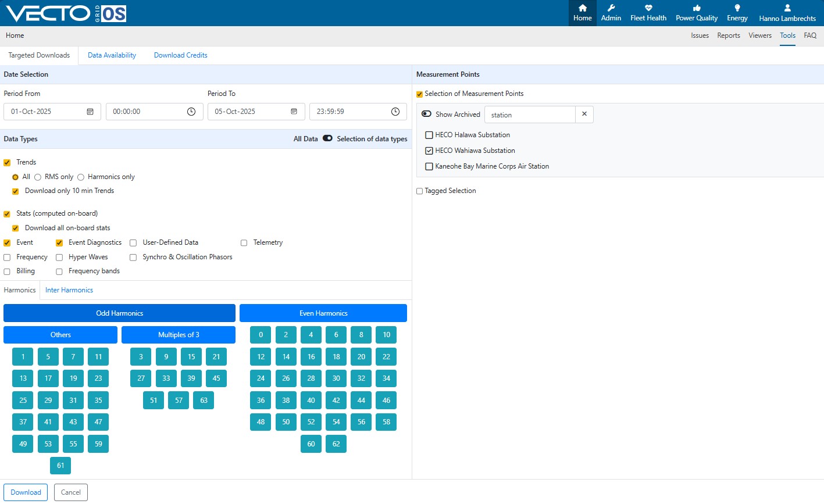The image size is (824, 504).
Task: Open the Issues link
Action: [700, 35]
